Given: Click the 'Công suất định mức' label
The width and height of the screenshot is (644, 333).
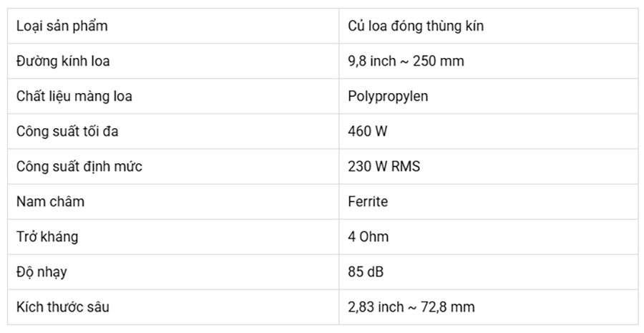Looking at the screenshot, I should [79, 167].
